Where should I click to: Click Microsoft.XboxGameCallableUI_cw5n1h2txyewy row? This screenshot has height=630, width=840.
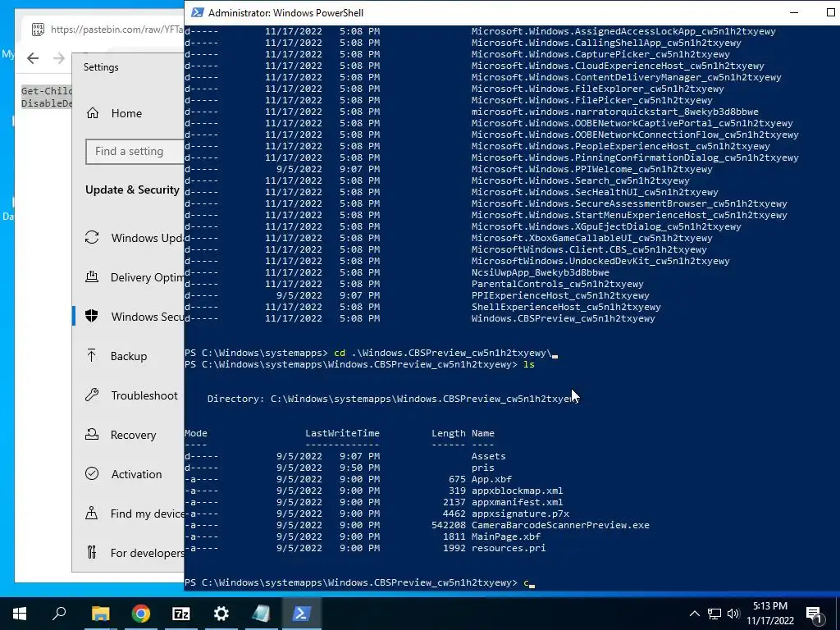tap(448, 238)
